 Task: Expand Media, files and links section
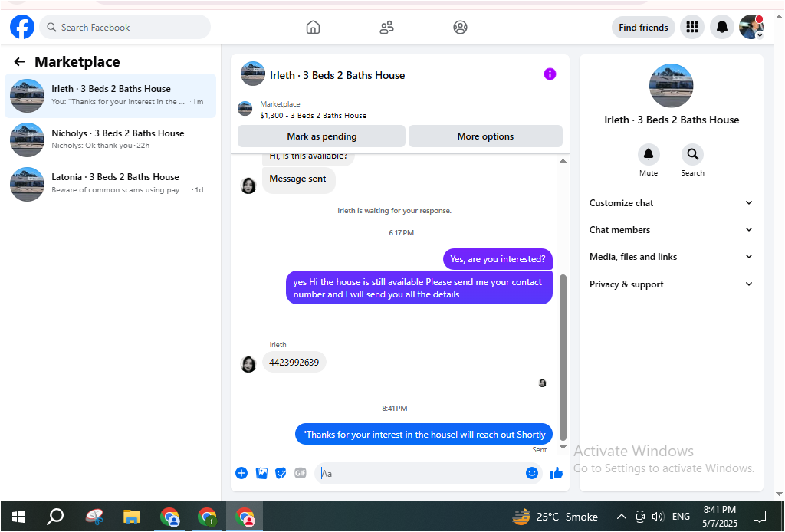[x=671, y=257]
